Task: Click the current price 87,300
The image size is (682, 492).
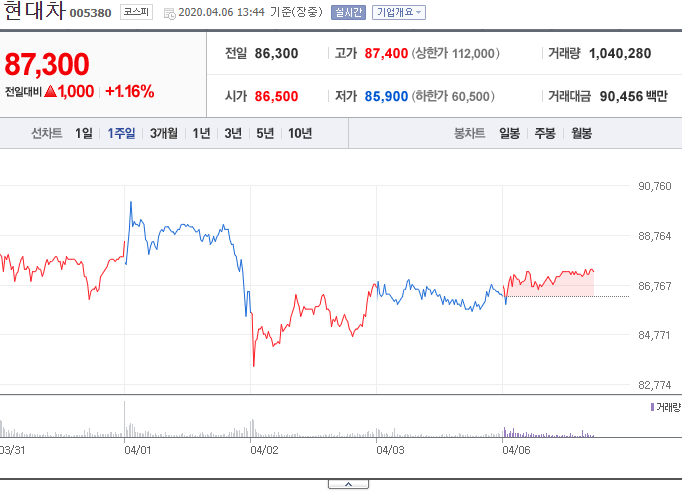Action: click(x=47, y=64)
